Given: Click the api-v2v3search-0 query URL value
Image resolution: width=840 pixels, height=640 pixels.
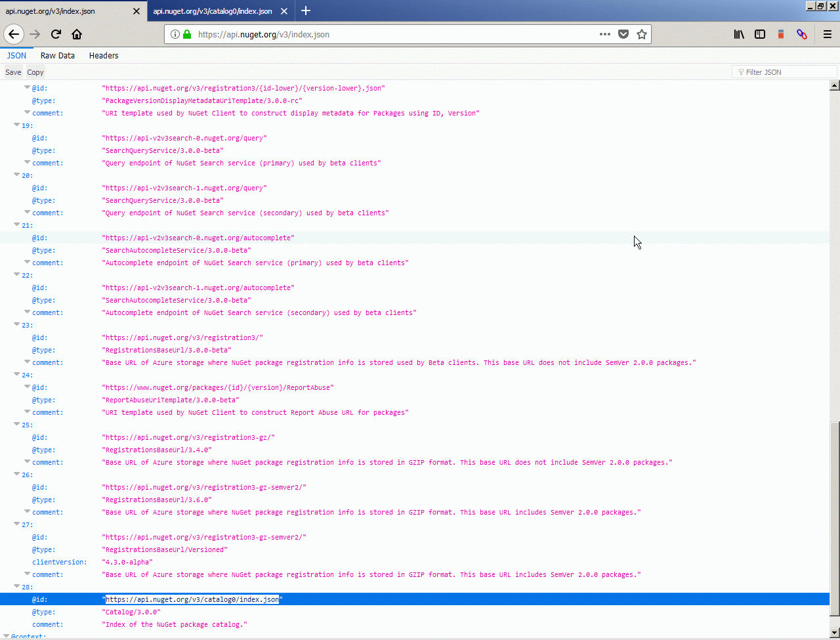Looking at the screenshot, I should pos(184,138).
